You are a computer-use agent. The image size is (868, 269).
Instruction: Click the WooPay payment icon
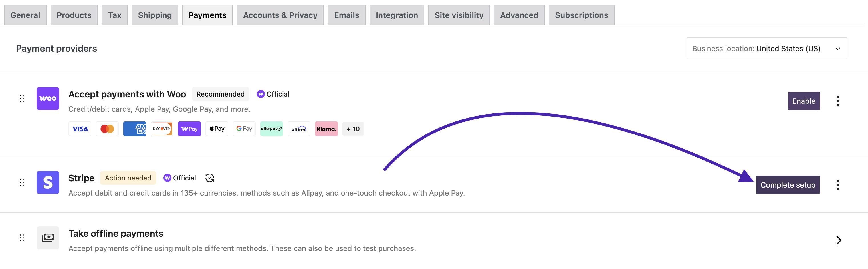pyautogui.click(x=189, y=129)
